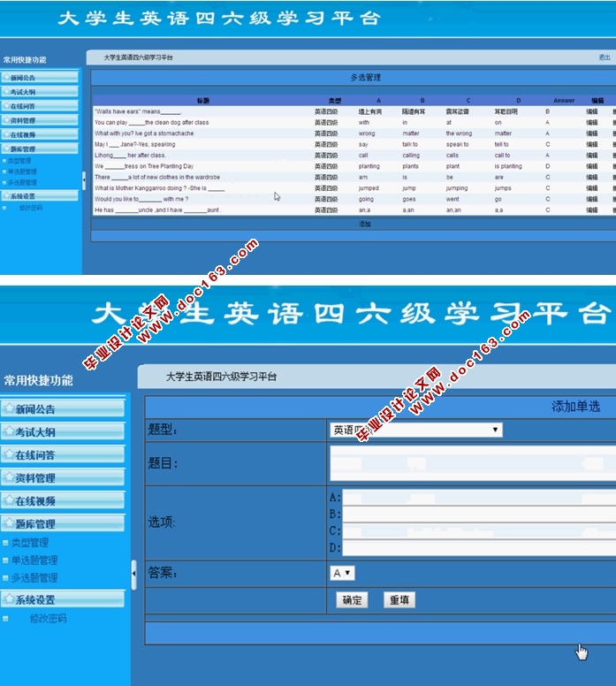Click the 重填 reset button
This screenshot has width=616, height=686.
pyautogui.click(x=399, y=600)
